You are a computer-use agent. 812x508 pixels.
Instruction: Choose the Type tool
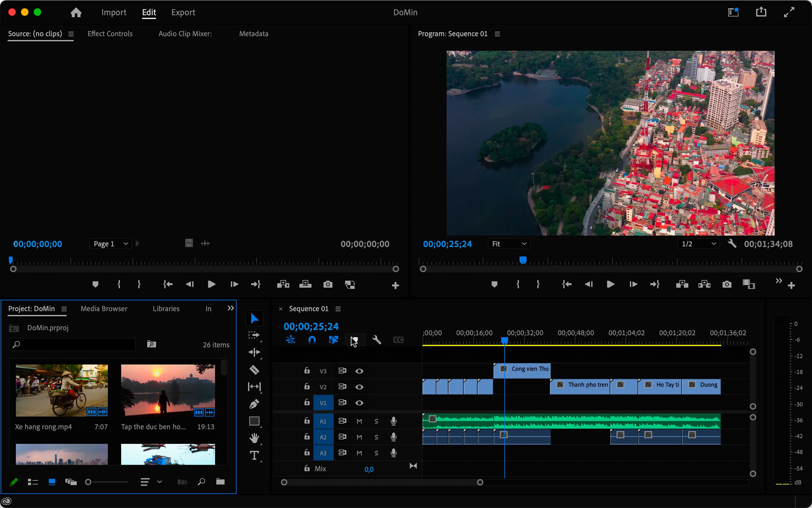tap(254, 455)
